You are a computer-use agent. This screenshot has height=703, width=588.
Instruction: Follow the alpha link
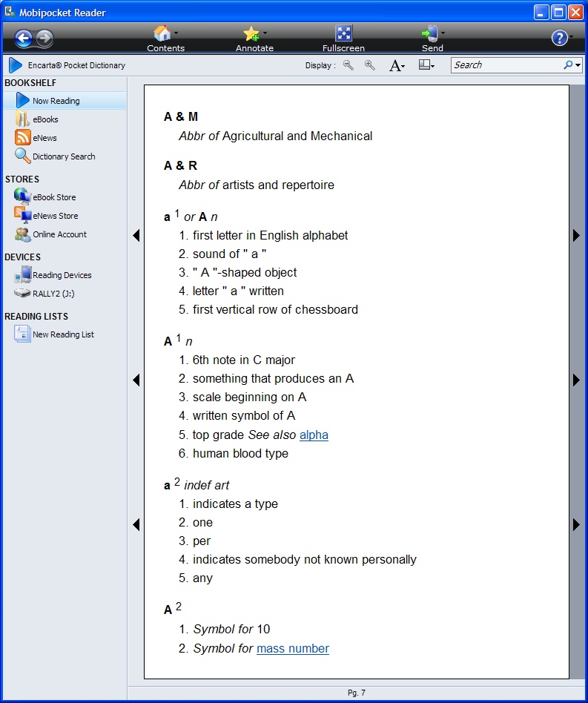click(x=314, y=435)
